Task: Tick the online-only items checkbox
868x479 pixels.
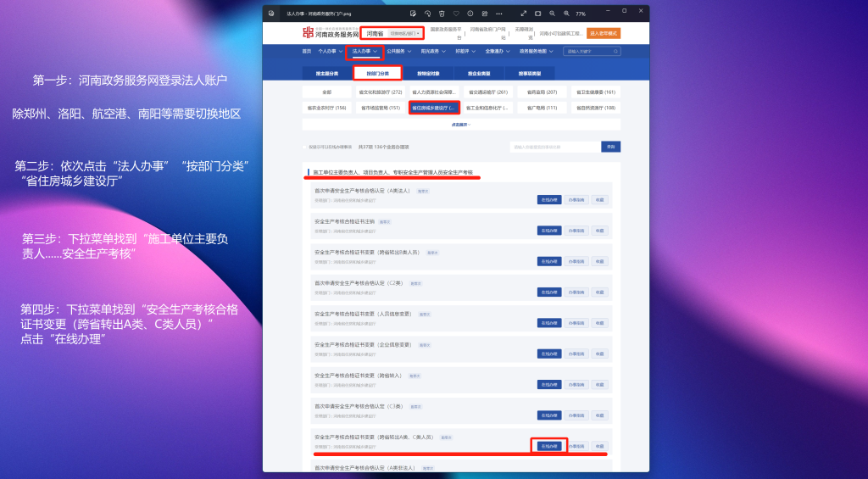Action: [305, 147]
